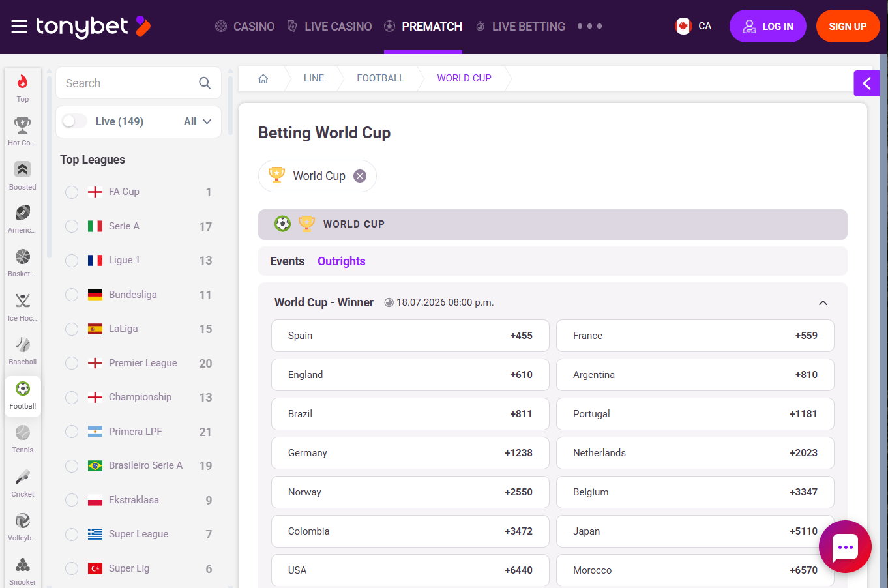Click the Snooker sport icon
Screen dimensions: 888x588
22,565
